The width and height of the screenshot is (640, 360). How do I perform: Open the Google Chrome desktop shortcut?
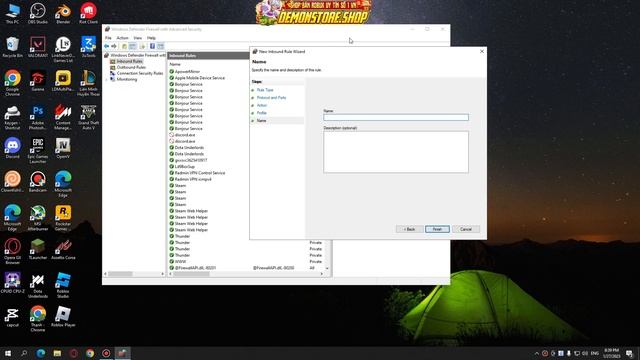13,83
